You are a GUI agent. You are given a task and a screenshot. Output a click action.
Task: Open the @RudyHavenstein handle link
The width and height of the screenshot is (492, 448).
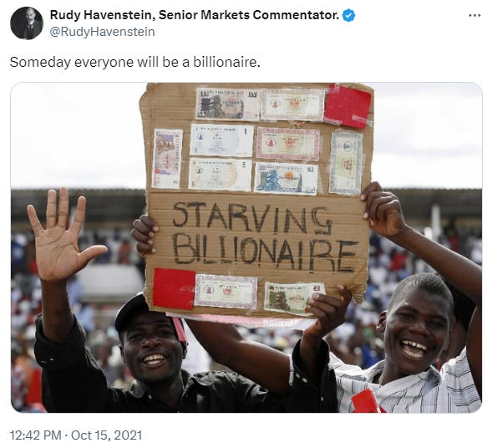tap(102, 32)
